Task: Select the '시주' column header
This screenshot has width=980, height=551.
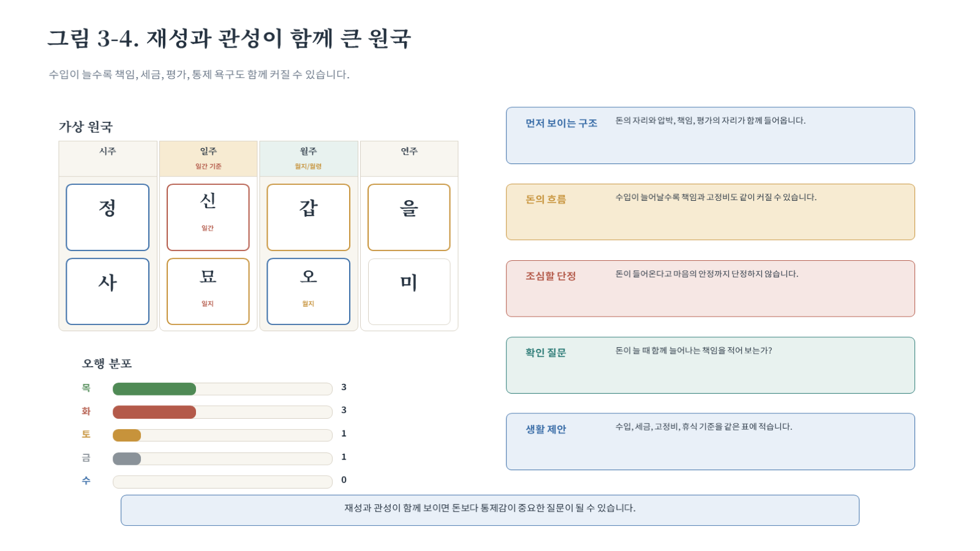Action: pos(108,159)
